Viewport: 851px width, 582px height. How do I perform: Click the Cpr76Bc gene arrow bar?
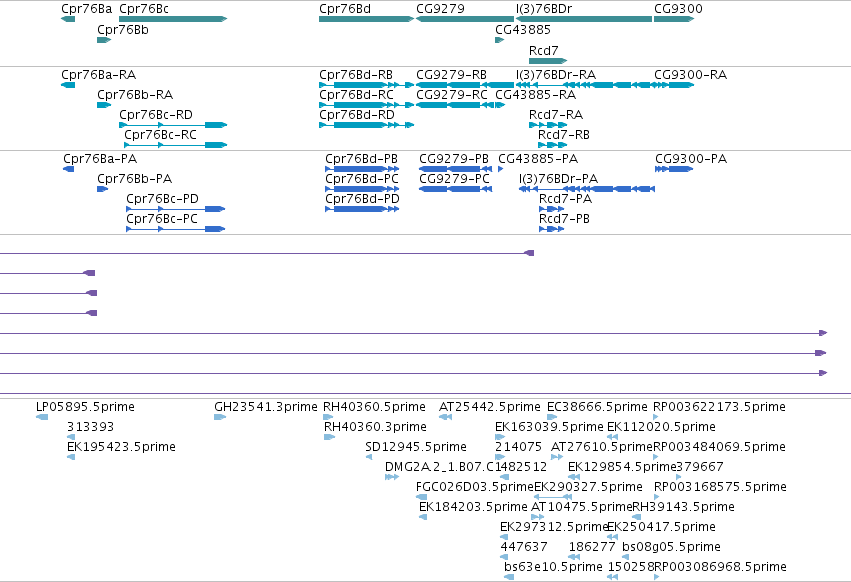(x=173, y=19)
